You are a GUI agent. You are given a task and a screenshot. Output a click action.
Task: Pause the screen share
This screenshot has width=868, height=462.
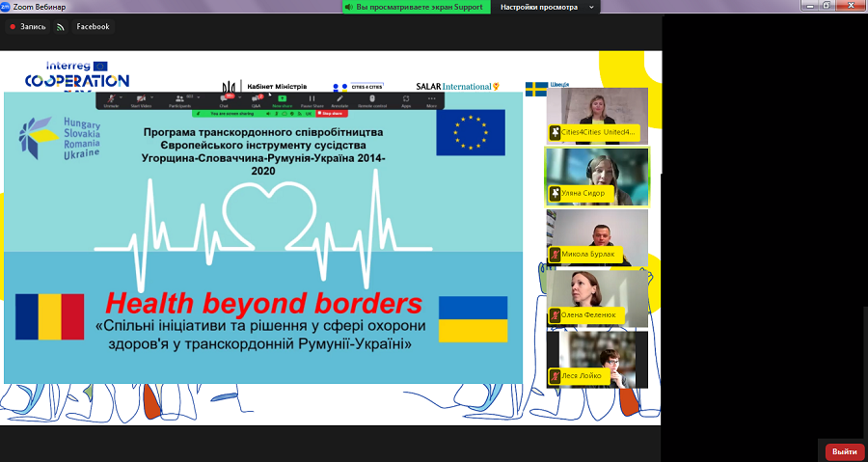point(312,98)
